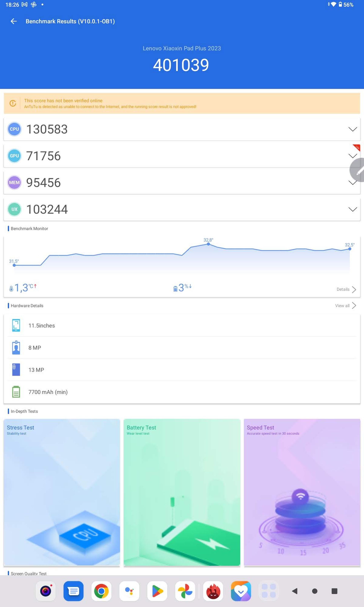Click the 11.5inches hardware row

point(182,325)
